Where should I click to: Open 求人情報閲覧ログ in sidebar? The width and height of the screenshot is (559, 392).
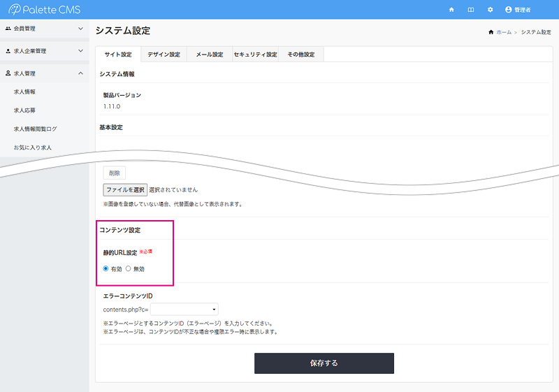tap(35, 129)
